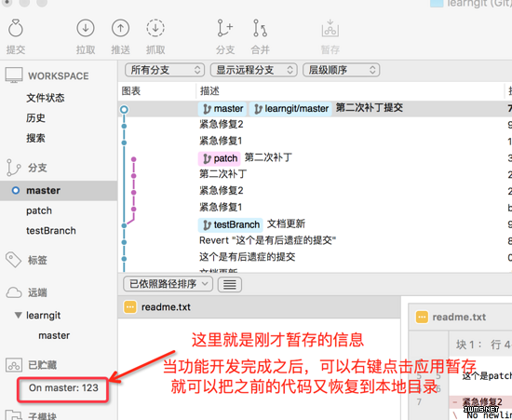Click the 远端 remotes section header

click(x=37, y=292)
